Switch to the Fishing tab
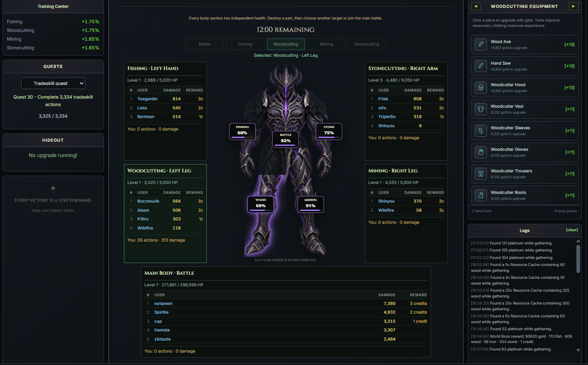The image size is (588, 365). 245,44
